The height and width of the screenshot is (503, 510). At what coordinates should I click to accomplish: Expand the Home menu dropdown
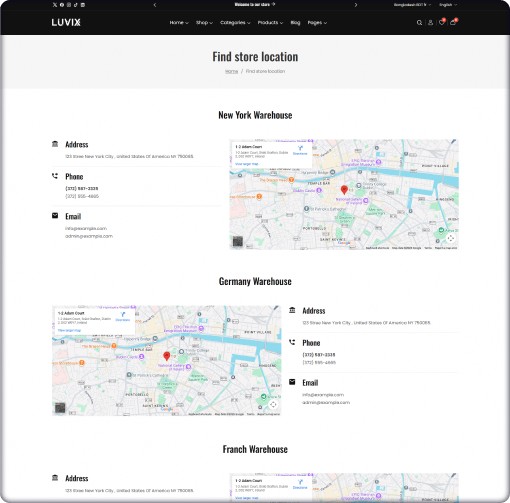[179, 23]
